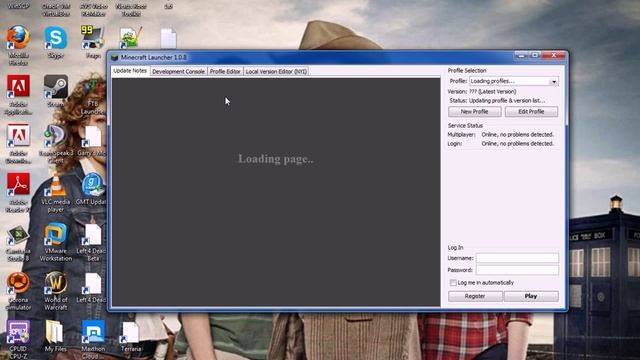The width and height of the screenshot is (640, 360).
Task: Click the Minecraft Launcher title bar block icon
Action: [115, 58]
